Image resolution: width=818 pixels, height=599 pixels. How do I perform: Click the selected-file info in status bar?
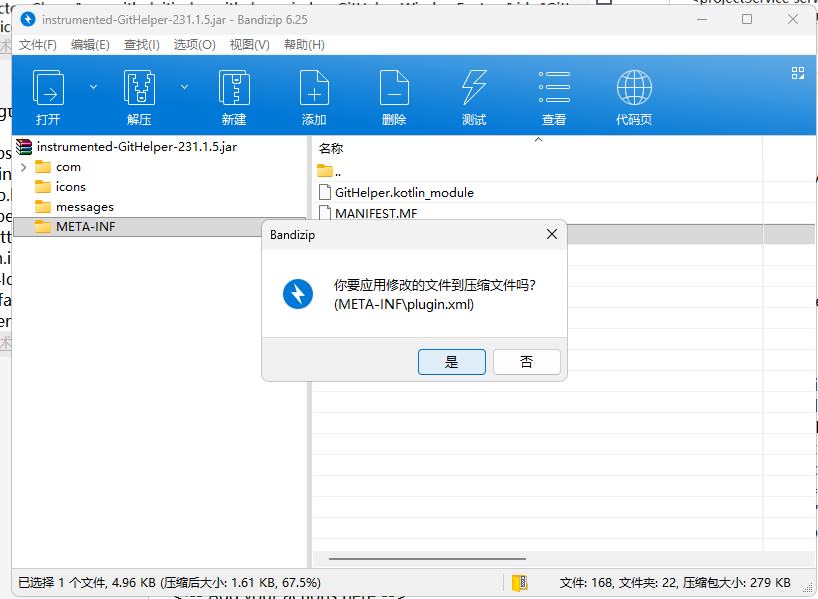[170, 582]
